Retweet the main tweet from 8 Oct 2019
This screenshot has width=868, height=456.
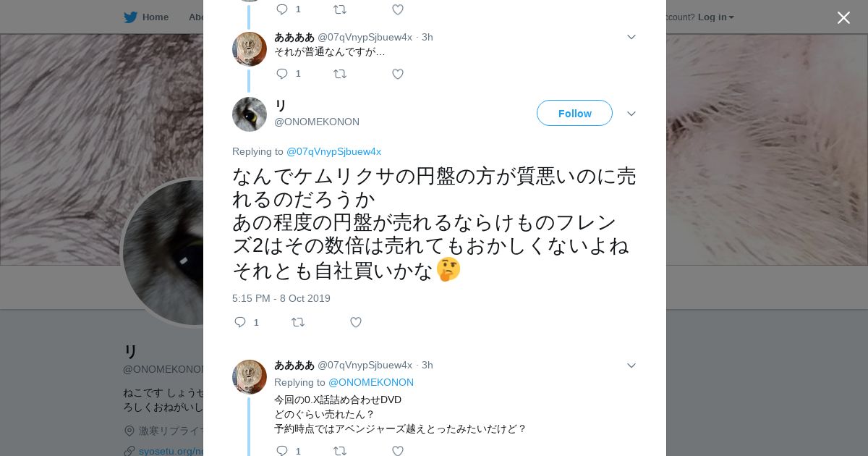coord(298,322)
